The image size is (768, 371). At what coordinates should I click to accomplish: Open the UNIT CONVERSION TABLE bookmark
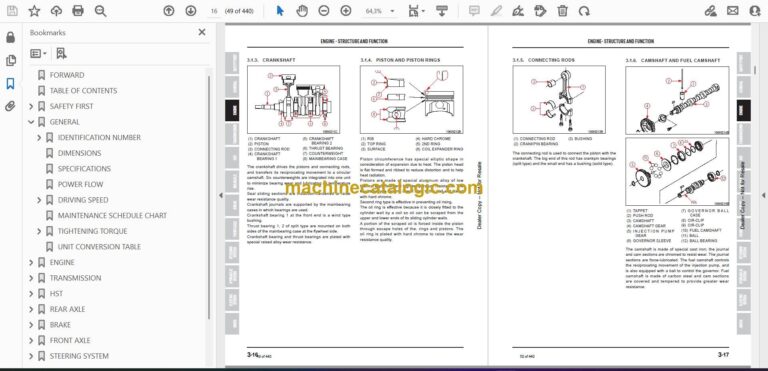tap(99, 247)
